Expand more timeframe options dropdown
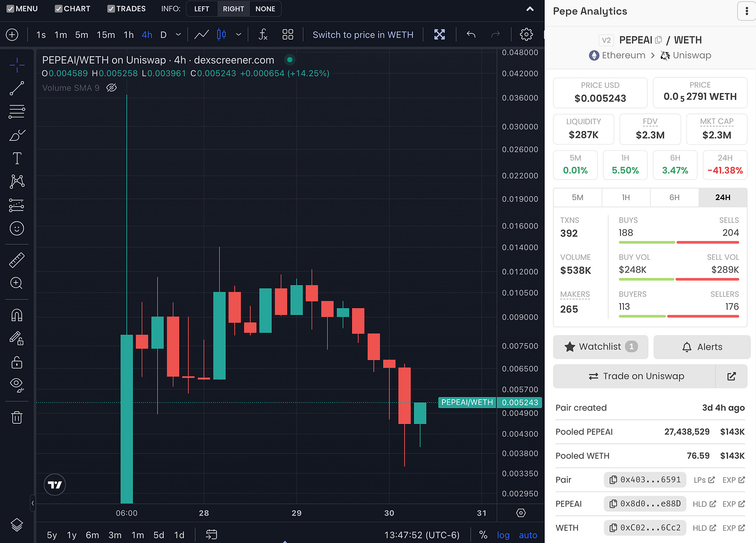The width and height of the screenshot is (756, 543). [178, 35]
